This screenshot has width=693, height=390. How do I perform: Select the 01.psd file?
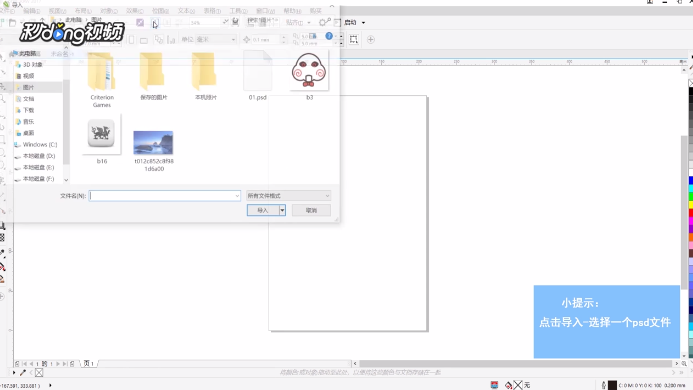click(257, 76)
